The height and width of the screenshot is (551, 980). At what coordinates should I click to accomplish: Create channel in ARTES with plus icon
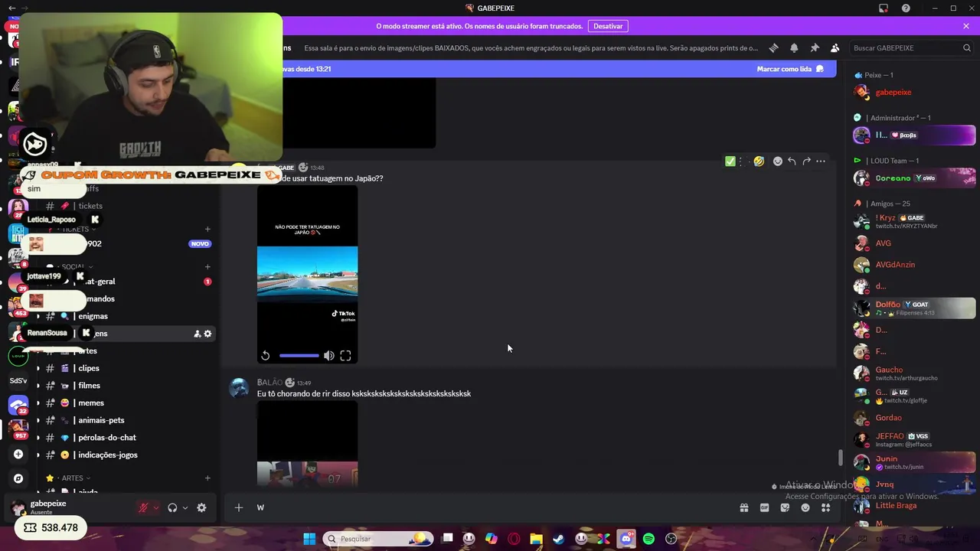(207, 478)
